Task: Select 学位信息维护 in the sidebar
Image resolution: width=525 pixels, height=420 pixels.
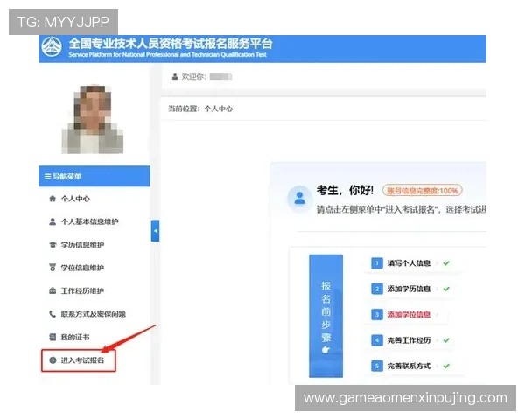Action: [x=82, y=268]
